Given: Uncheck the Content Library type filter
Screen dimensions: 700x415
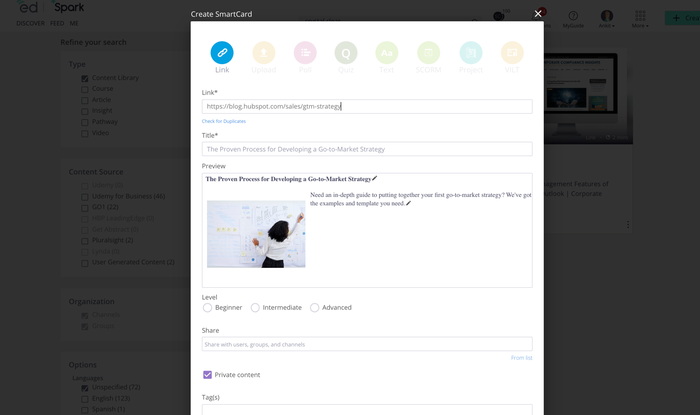Looking at the screenshot, I should click(85, 79).
